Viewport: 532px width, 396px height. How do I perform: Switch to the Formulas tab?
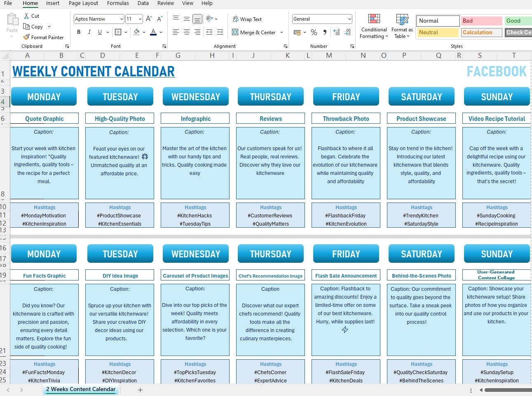118,3
